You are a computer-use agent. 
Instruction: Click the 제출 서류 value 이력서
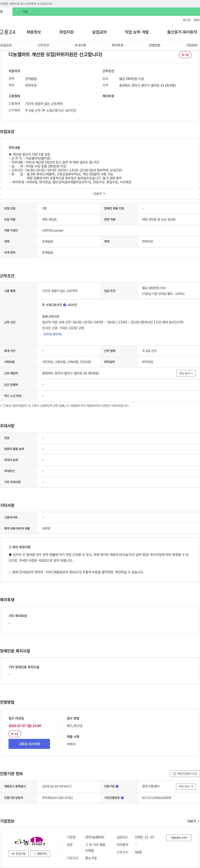pos(71,744)
